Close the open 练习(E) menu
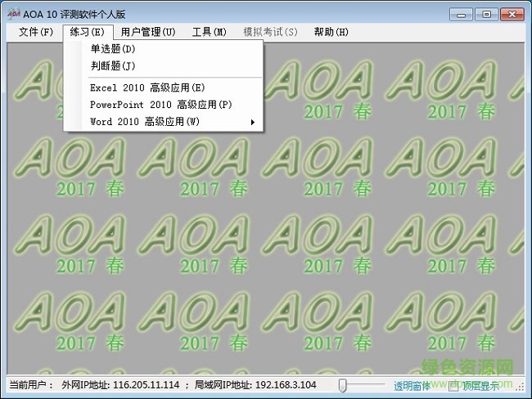The image size is (532, 399). (x=88, y=32)
